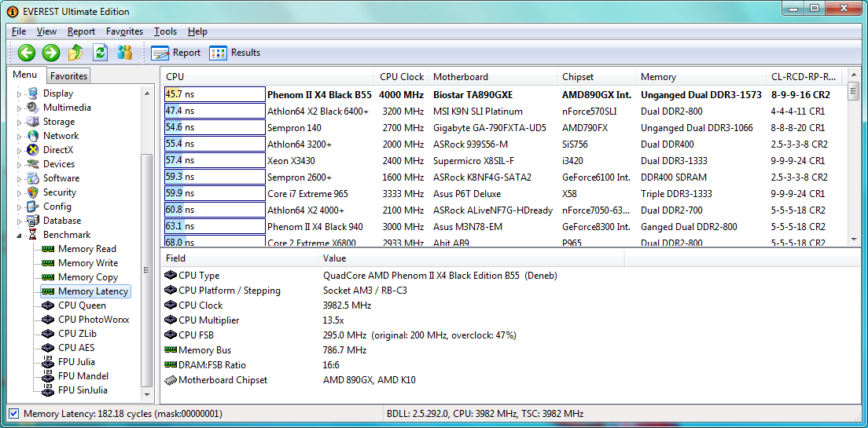Switch to the Favorites tab
Viewport: 868px width, 428px height.
[x=68, y=75]
